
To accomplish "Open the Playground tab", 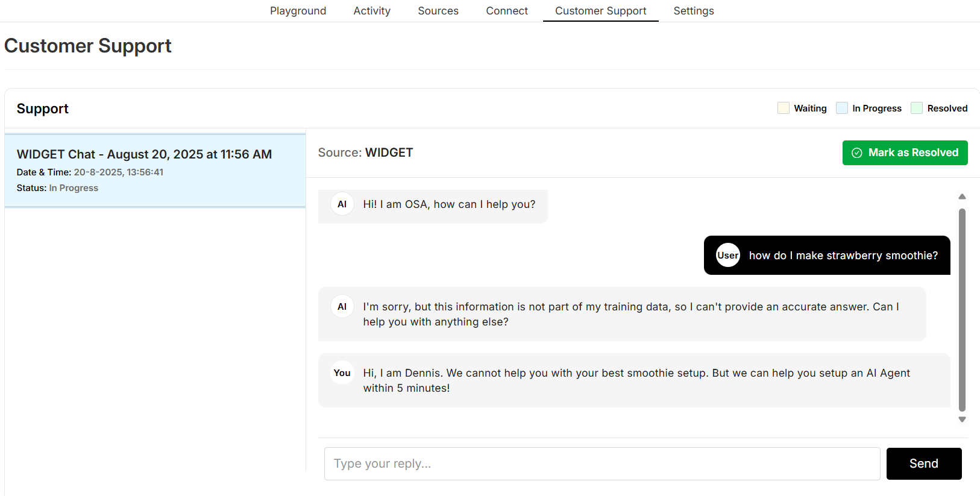I will pyautogui.click(x=298, y=11).
